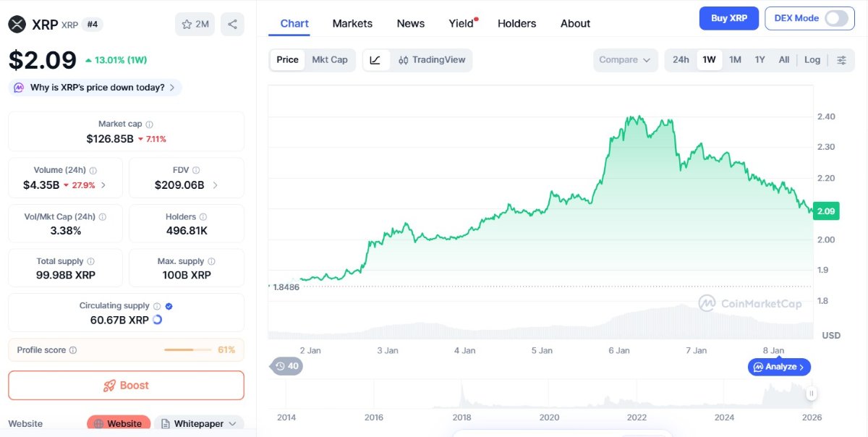The height and width of the screenshot is (437, 868).
Task: Click Market cap info icon
Action: pos(149,124)
